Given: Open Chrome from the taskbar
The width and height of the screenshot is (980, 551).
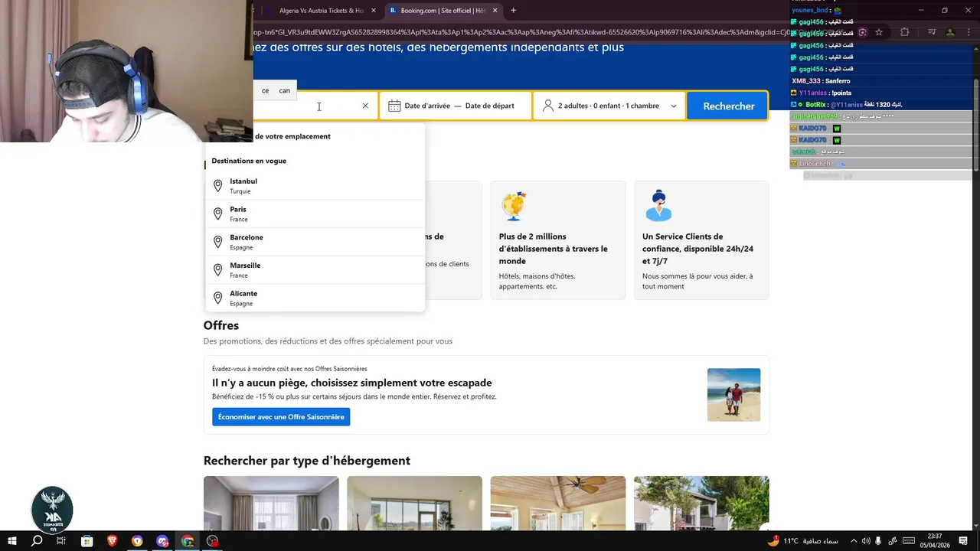Looking at the screenshot, I should pos(188,541).
